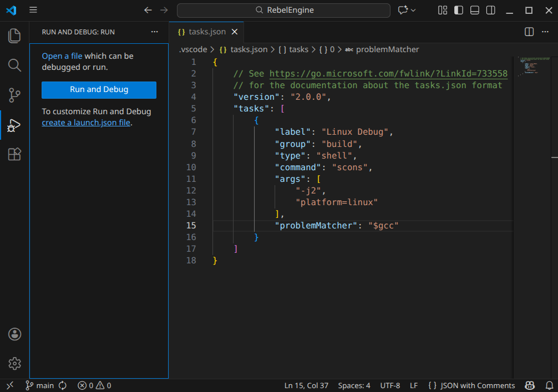This screenshot has height=392, width=558.
Task: Open the Manage settings gear
Action: coord(14,364)
